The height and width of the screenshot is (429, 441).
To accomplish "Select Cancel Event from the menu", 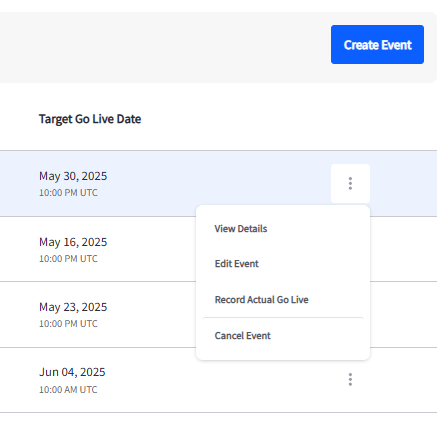I will tap(242, 336).
